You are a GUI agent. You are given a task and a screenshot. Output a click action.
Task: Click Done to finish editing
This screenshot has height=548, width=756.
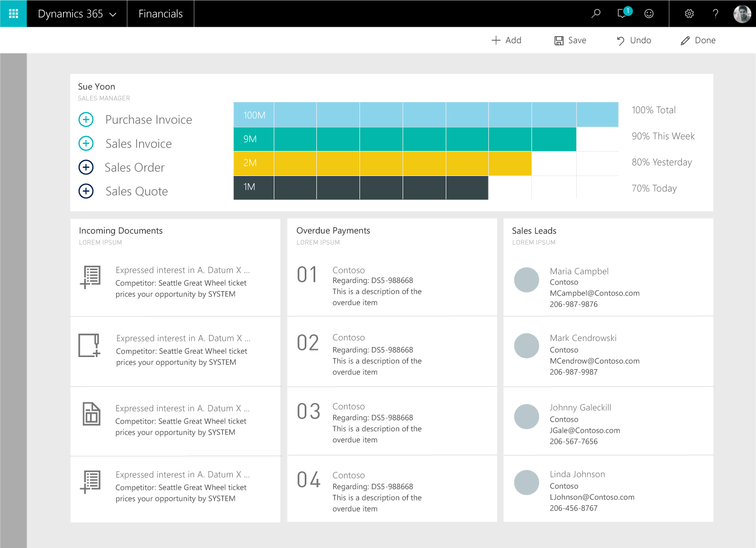tap(698, 40)
